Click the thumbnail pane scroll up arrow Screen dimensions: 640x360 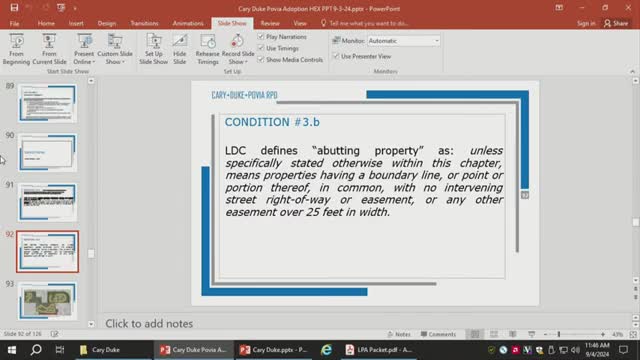tap(91, 81)
